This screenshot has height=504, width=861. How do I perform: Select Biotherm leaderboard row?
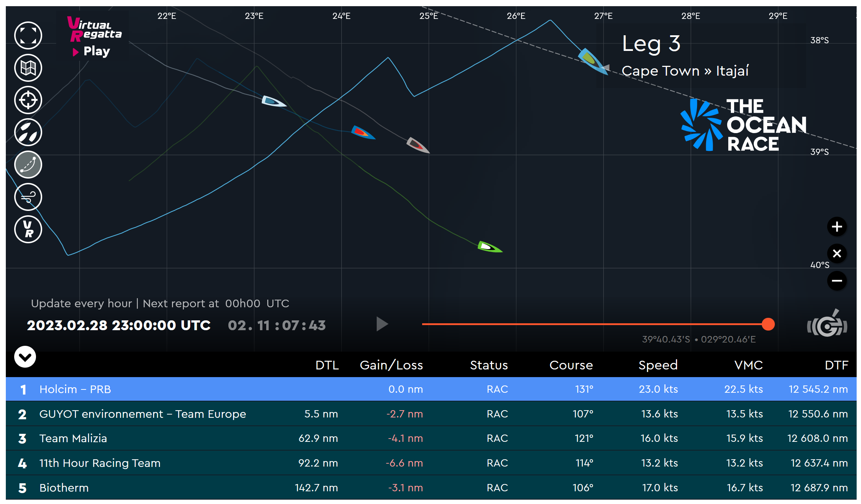[x=431, y=488]
